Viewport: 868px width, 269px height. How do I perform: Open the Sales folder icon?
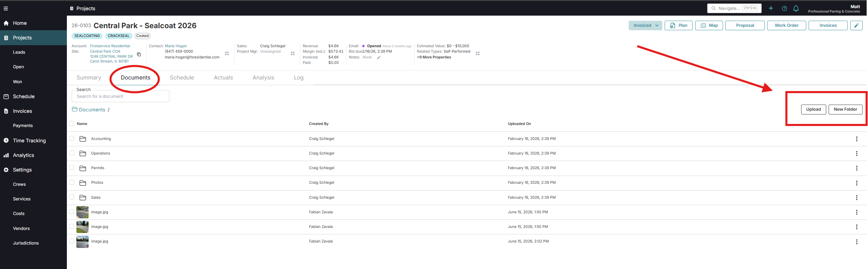click(82, 197)
